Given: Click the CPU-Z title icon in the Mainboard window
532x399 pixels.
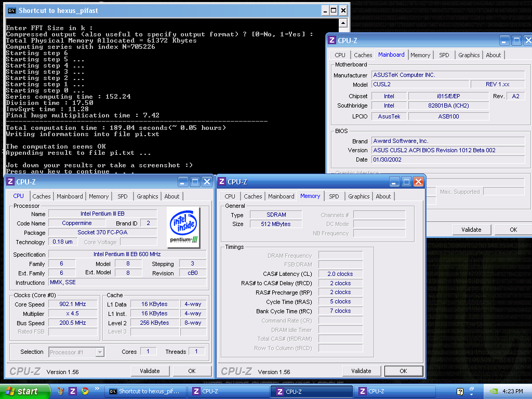Looking at the screenshot, I should (x=332, y=41).
